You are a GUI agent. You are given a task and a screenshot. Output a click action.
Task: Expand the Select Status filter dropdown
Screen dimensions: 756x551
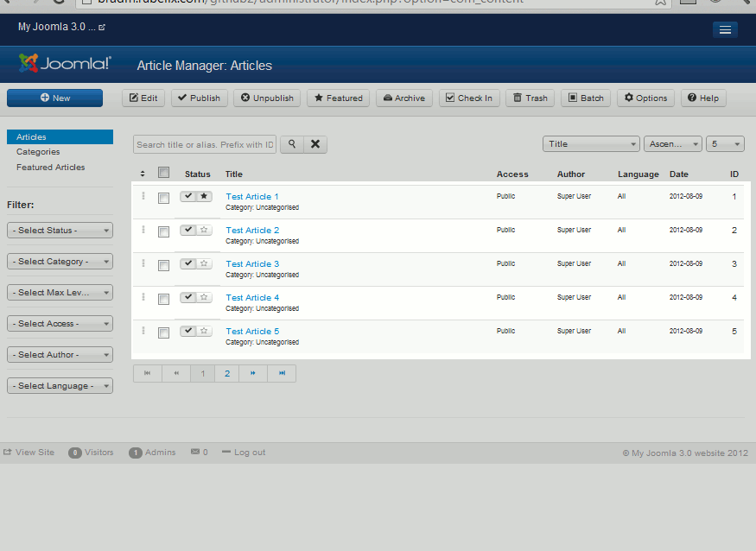[x=60, y=231]
